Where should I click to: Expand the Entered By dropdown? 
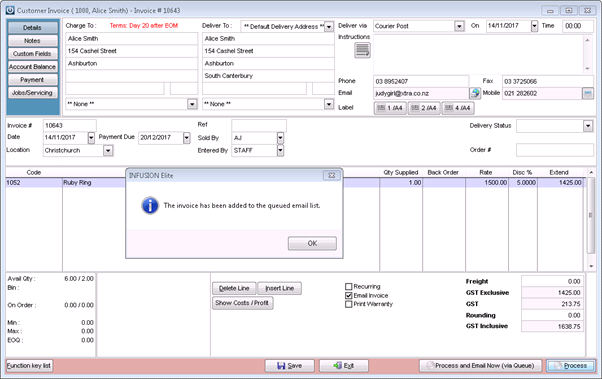280,151
